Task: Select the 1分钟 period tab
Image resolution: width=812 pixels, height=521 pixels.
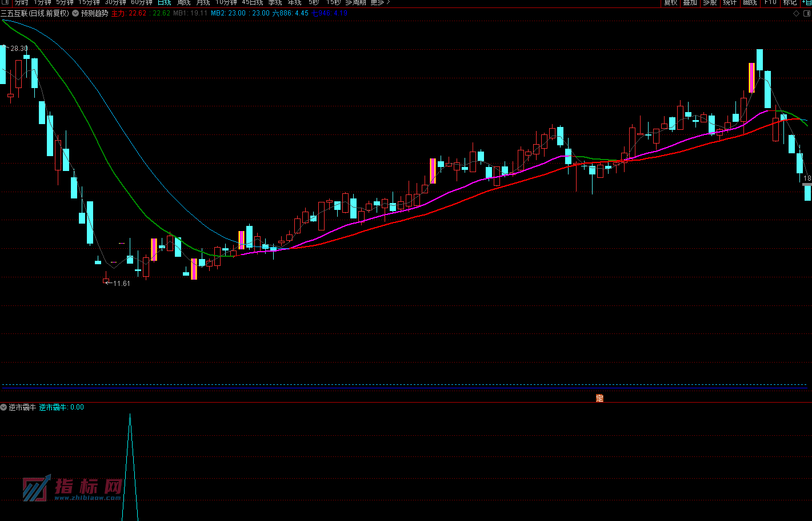Action: coord(42,3)
